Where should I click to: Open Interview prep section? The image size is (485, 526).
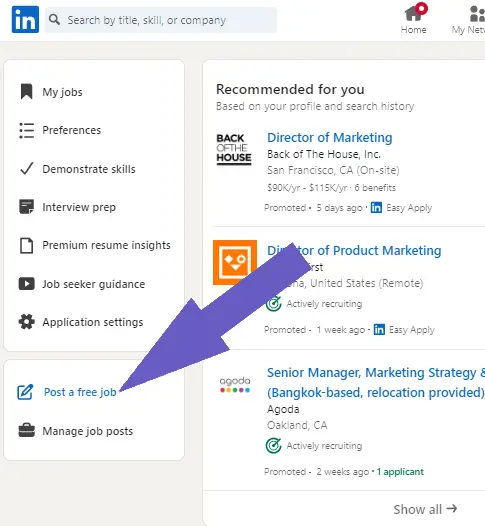(79, 207)
